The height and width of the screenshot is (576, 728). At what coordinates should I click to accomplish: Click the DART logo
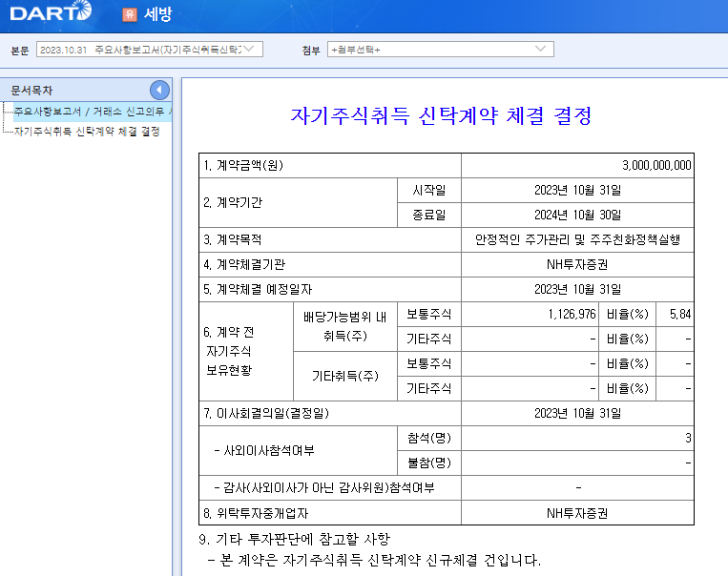(51, 11)
